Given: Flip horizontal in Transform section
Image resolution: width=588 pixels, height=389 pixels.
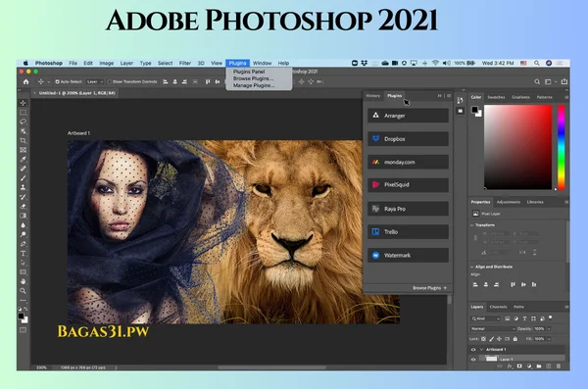Looking at the screenshot, I should (522, 253).
